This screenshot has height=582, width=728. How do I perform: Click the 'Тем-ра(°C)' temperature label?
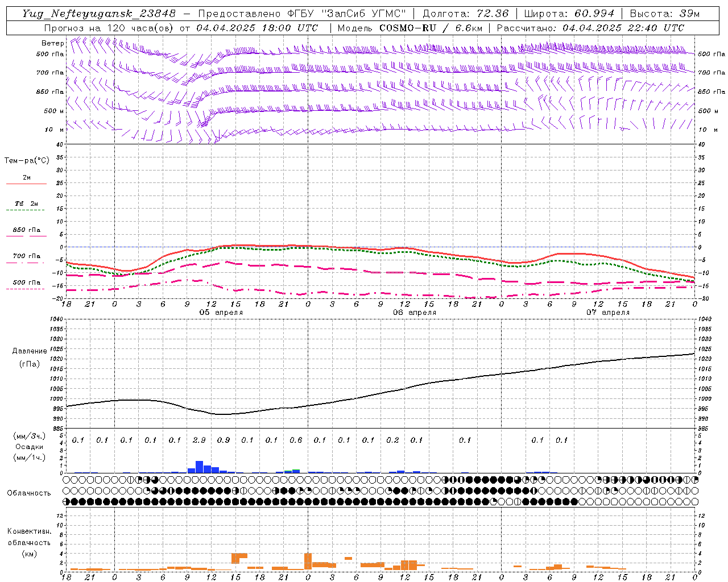point(27,161)
